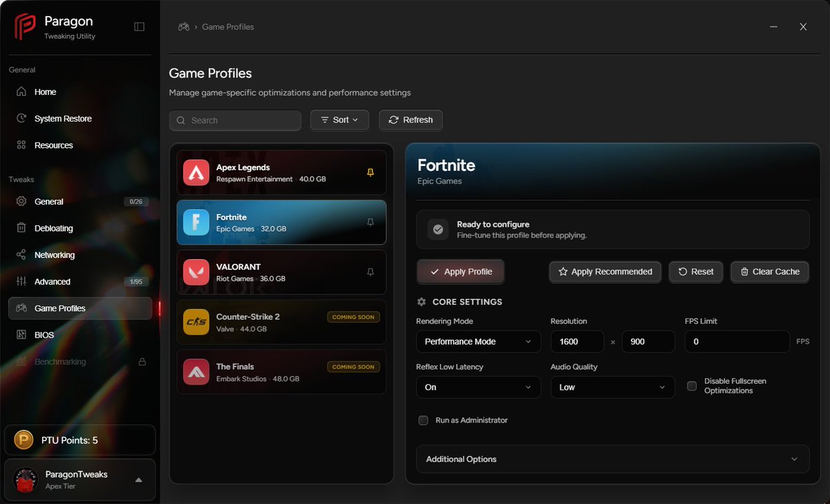Image resolution: width=830 pixels, height=504 pixels.
Task: Click the Benchmarking lock icon
Action: coord(142,362)
